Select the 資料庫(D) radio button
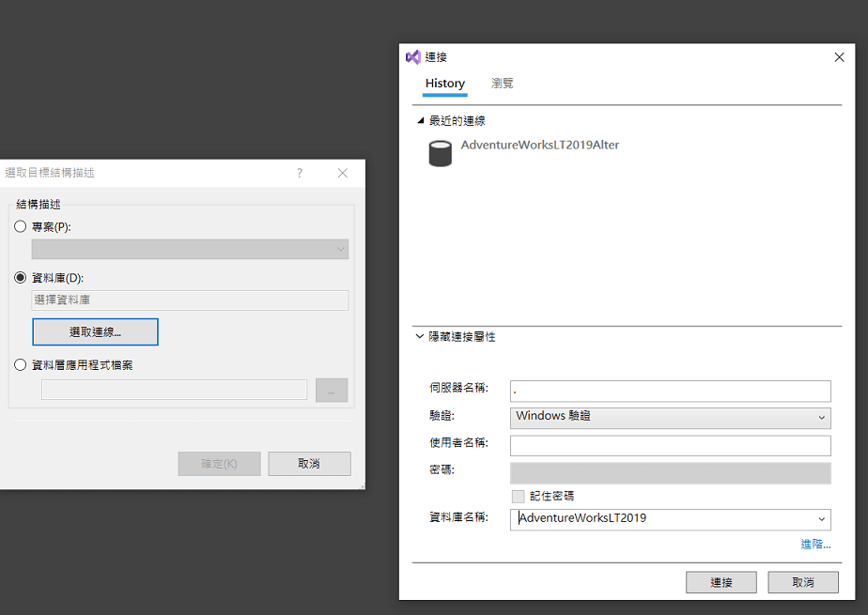868x615 pixels. tap(21, 278)
